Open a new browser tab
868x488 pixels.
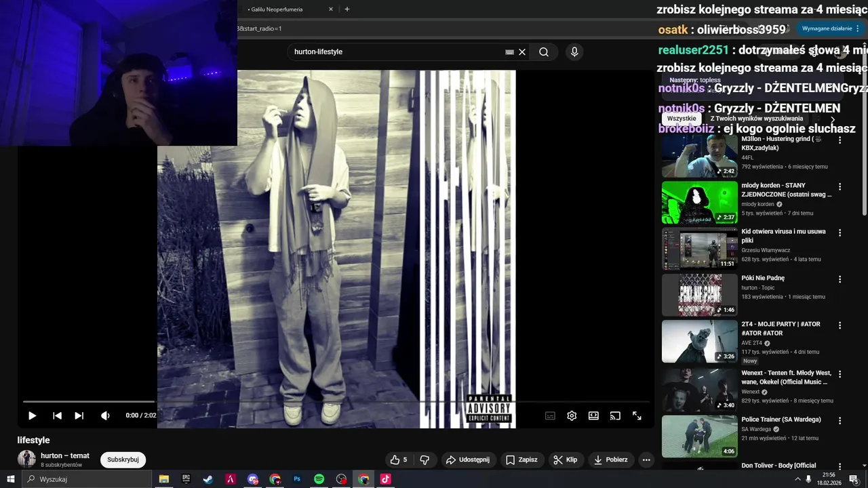click(x=347, y=9)
